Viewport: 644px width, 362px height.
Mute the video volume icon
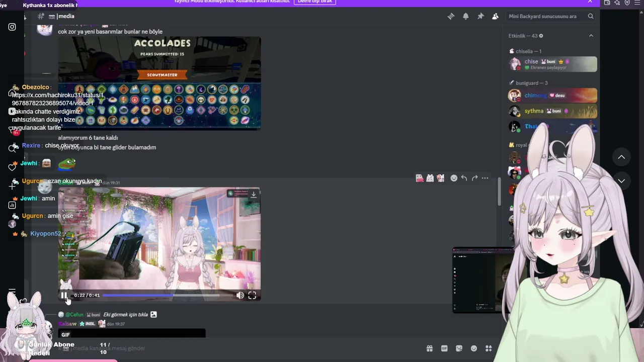tap(240, 296)
